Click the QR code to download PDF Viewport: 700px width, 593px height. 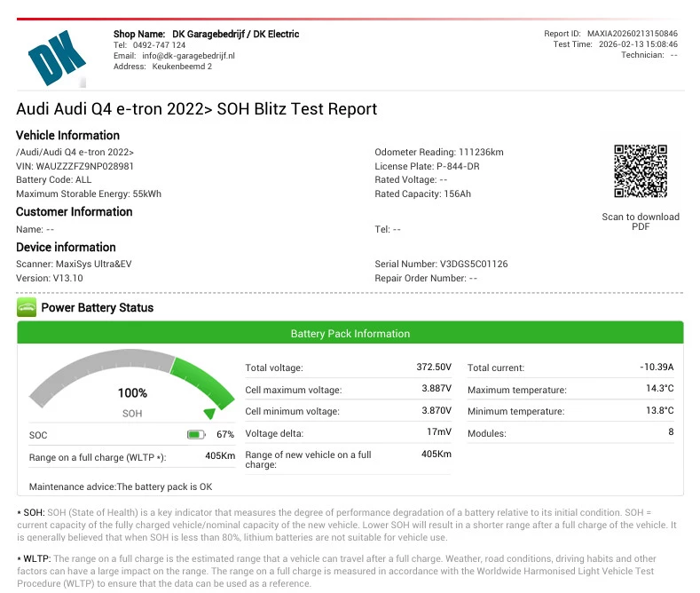click(x=640, y=171)
